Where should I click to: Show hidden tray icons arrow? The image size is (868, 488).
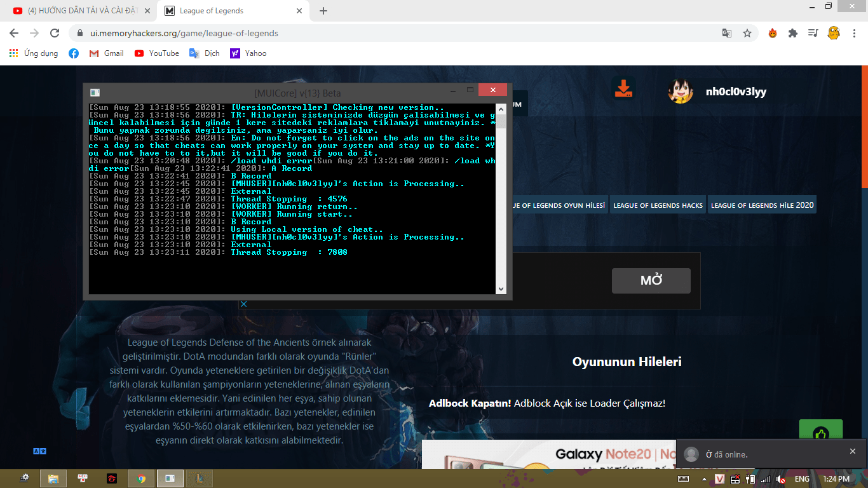coord(703,478)
